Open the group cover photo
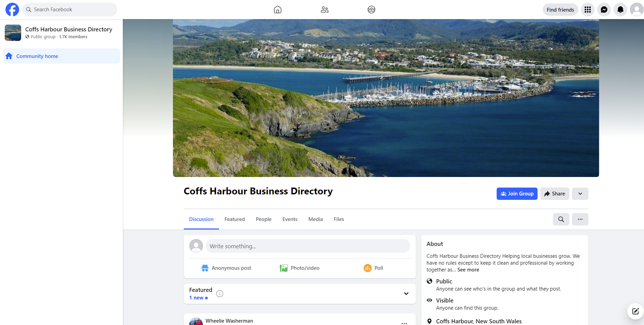This screenshot has height=325, width=644. pyautogui.click(x=386, y=98)
